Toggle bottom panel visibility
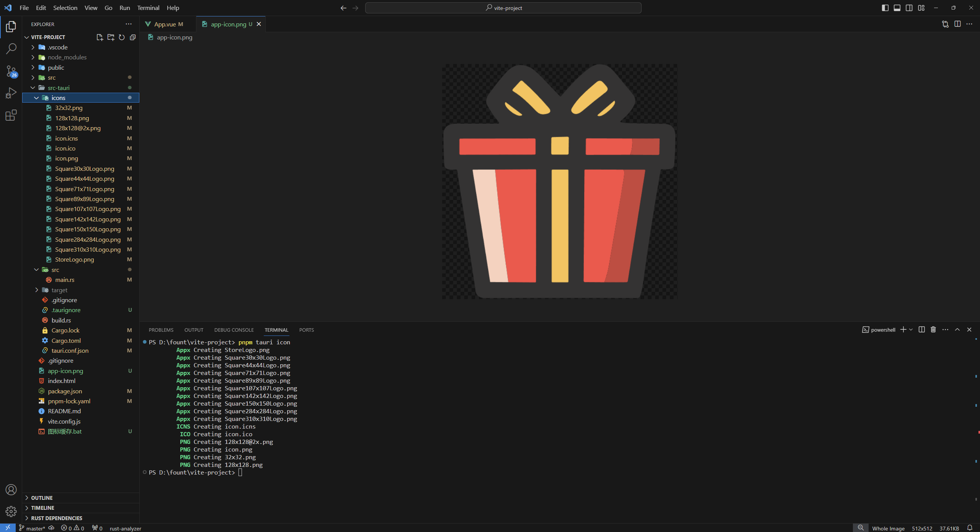 click(x=897, y=8)
